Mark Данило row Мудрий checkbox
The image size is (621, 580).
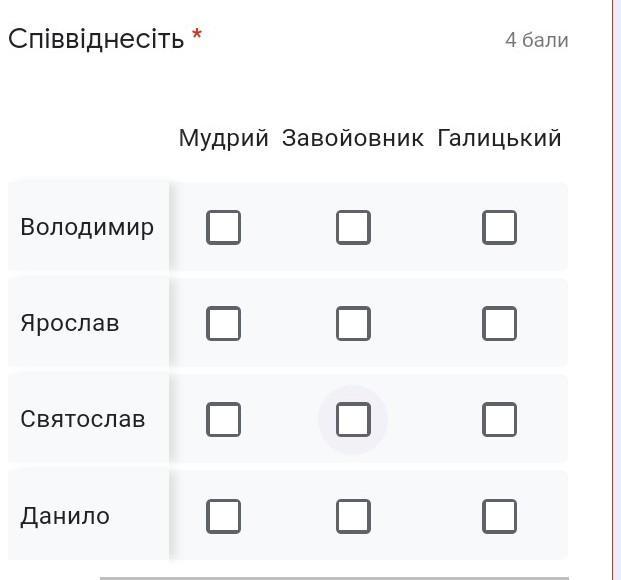coord(224,516)
